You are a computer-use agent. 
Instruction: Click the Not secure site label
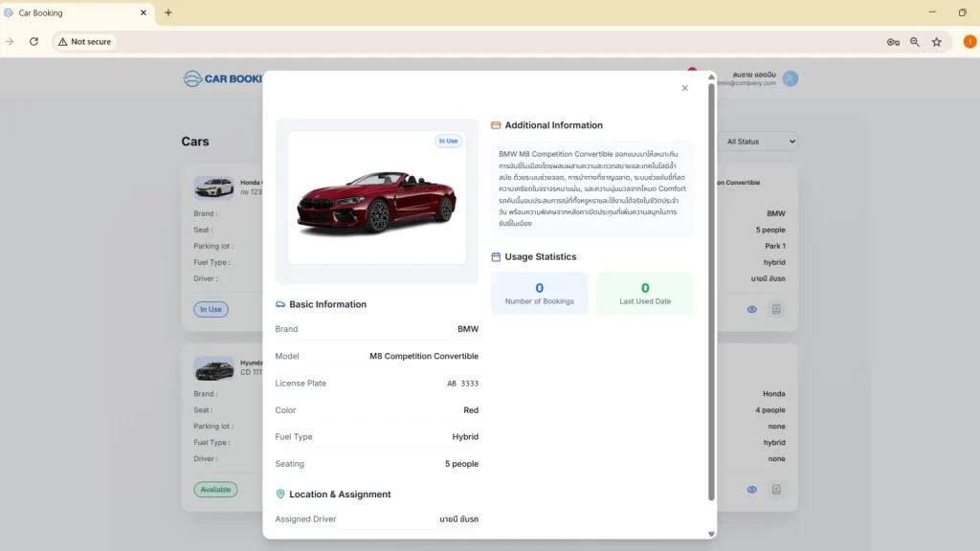(84, 41)
